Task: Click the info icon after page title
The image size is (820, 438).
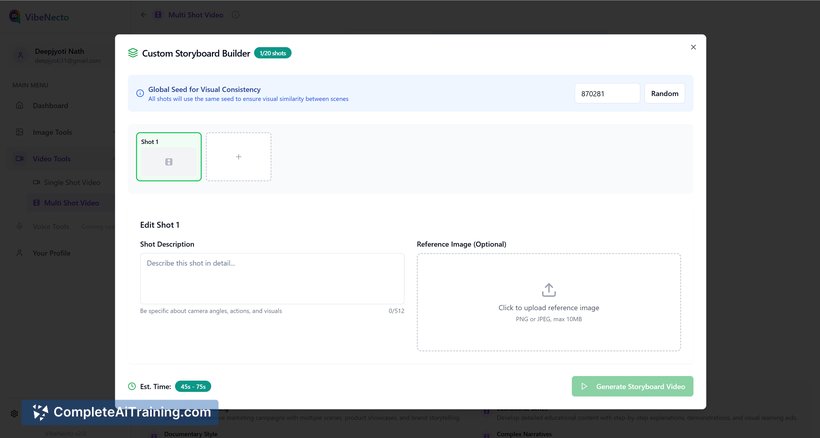Action: click(x=235, y=15)
